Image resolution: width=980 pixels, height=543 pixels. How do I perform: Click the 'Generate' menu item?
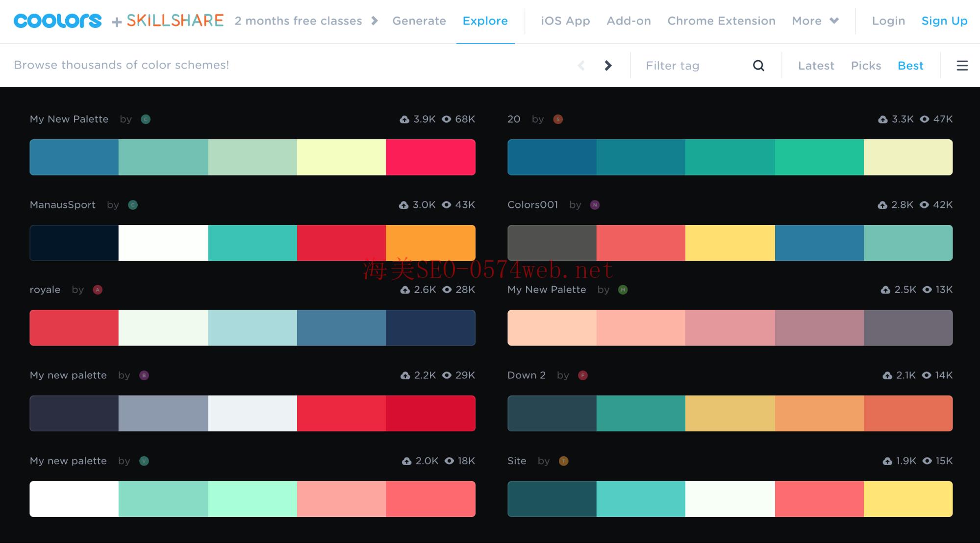[x=420, y=21]
